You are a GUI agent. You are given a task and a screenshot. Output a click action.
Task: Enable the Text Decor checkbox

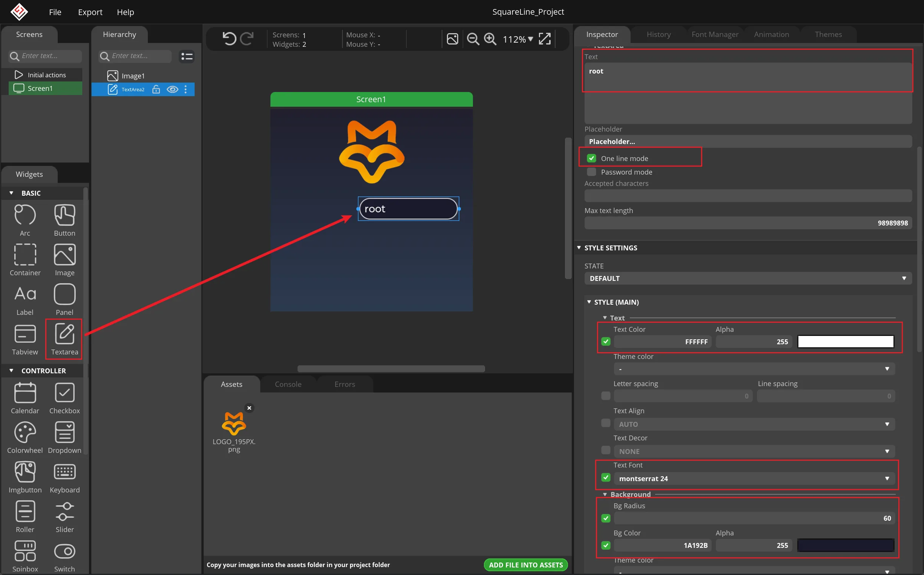(x=606, y=450)
